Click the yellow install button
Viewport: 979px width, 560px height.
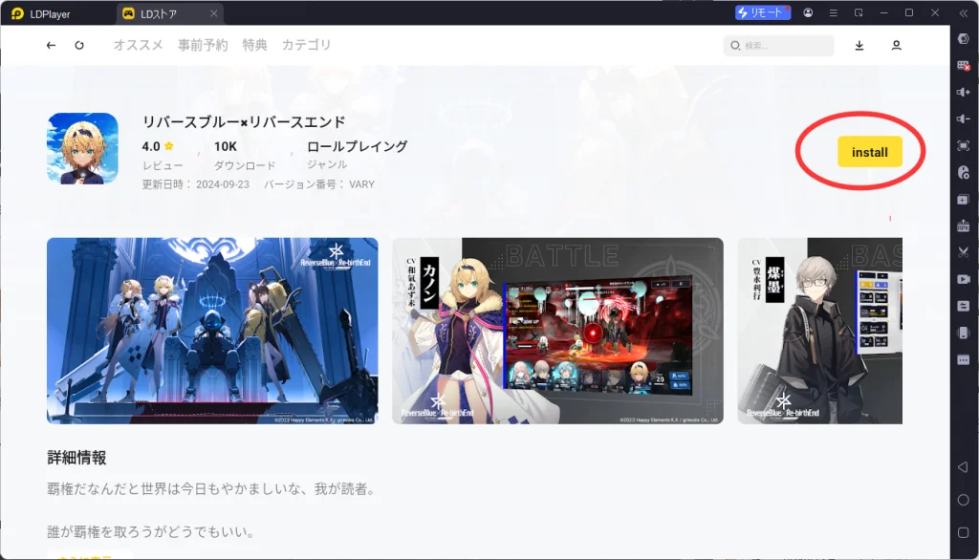coord(869,152)
